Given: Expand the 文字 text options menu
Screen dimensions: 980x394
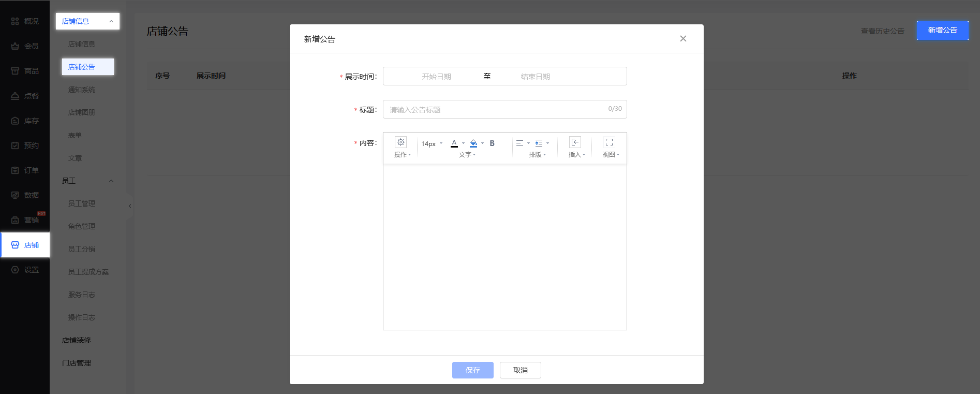Looking at the screenshot, I should (467, 155).
